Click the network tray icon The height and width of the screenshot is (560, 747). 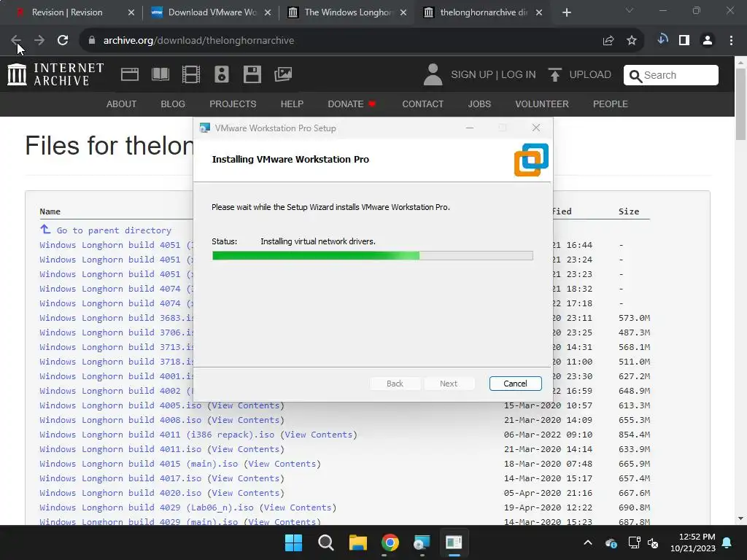[x=634, y=542]
